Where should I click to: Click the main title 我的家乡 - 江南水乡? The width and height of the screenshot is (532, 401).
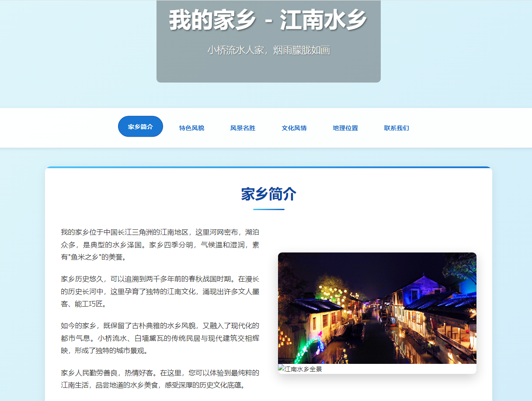[268, 20]
